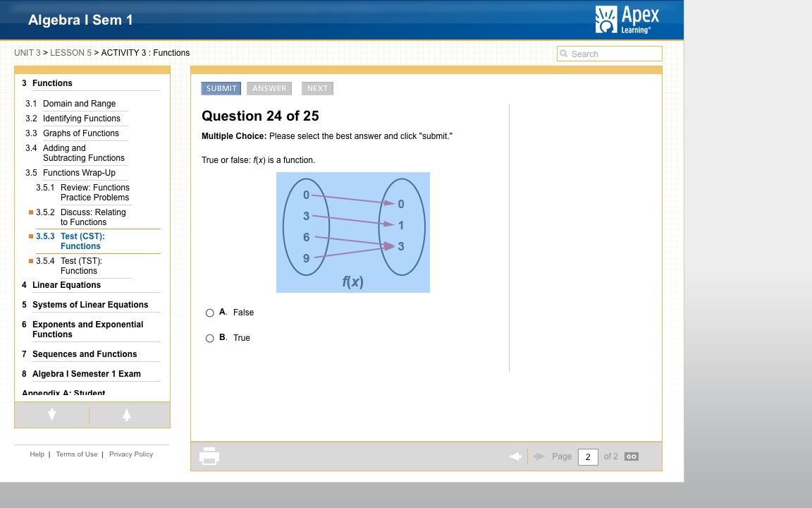This screenshot has width=812, height=508.
Task: Click the GO page button
Action: point(632,456)
